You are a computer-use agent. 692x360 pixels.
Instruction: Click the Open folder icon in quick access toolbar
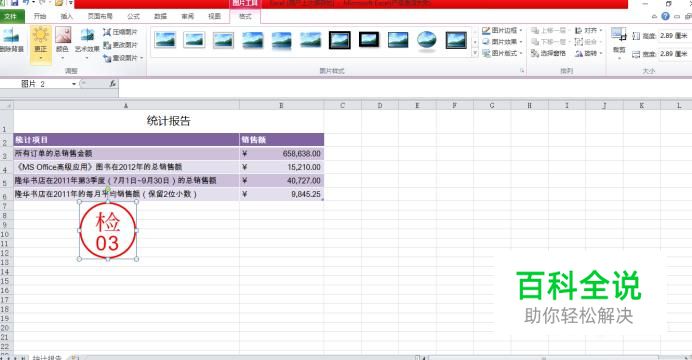58,3
